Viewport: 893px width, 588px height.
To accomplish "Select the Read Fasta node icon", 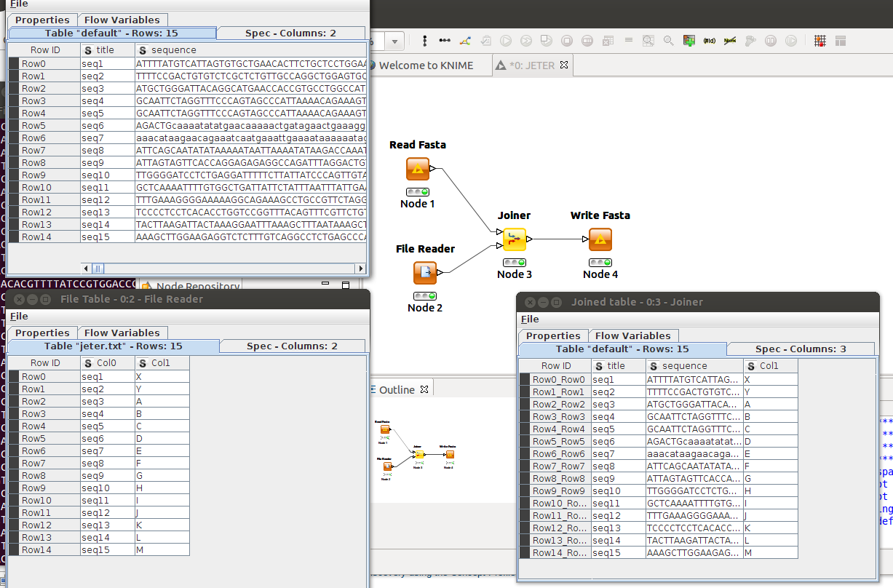I will [418, 169].
